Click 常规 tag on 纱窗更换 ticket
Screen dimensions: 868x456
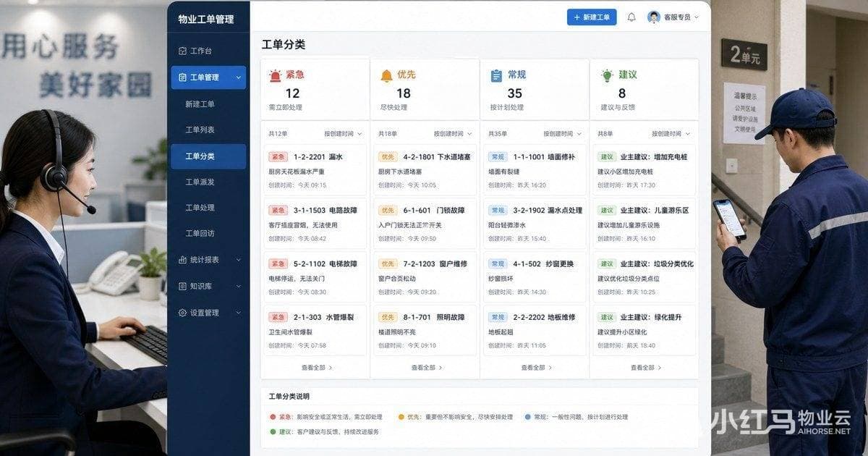point(498,264)
